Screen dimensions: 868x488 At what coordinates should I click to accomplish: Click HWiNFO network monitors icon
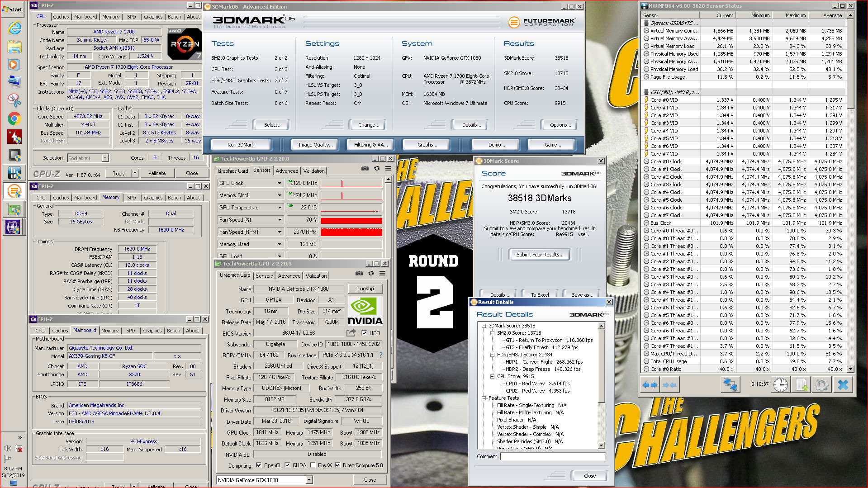click(x=730, y=385)
